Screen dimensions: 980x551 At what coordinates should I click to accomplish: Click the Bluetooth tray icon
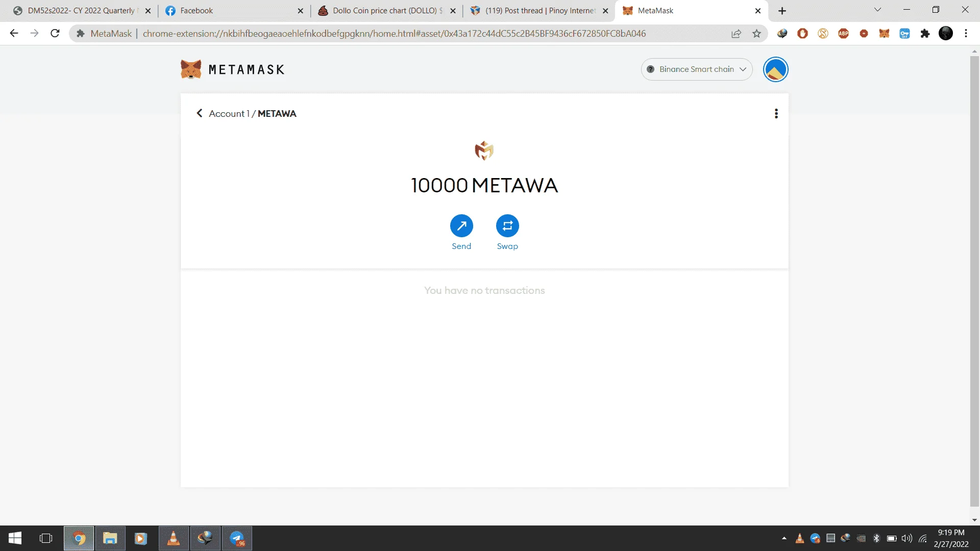[x=876, y=538]
